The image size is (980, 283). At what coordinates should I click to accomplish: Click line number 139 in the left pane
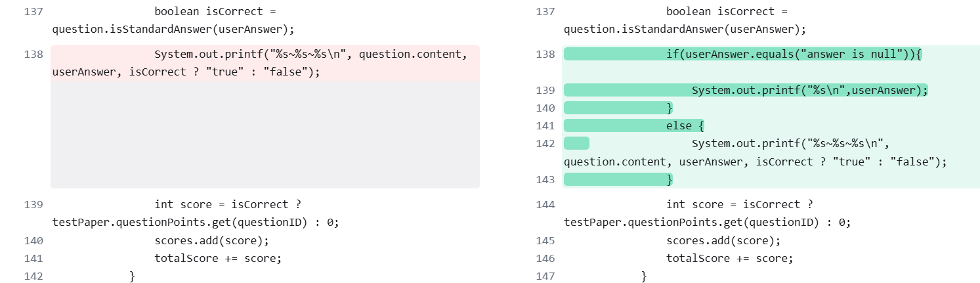pos(33,204)
